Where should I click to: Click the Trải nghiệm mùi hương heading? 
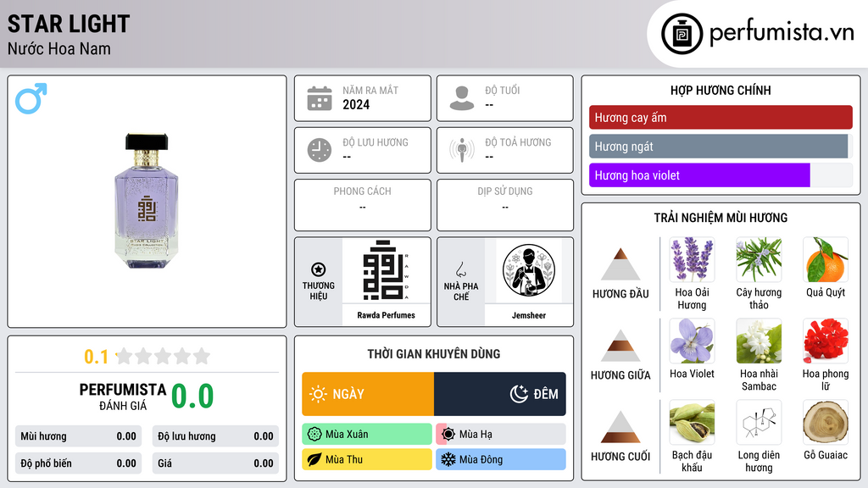click(x=721, y=218)
